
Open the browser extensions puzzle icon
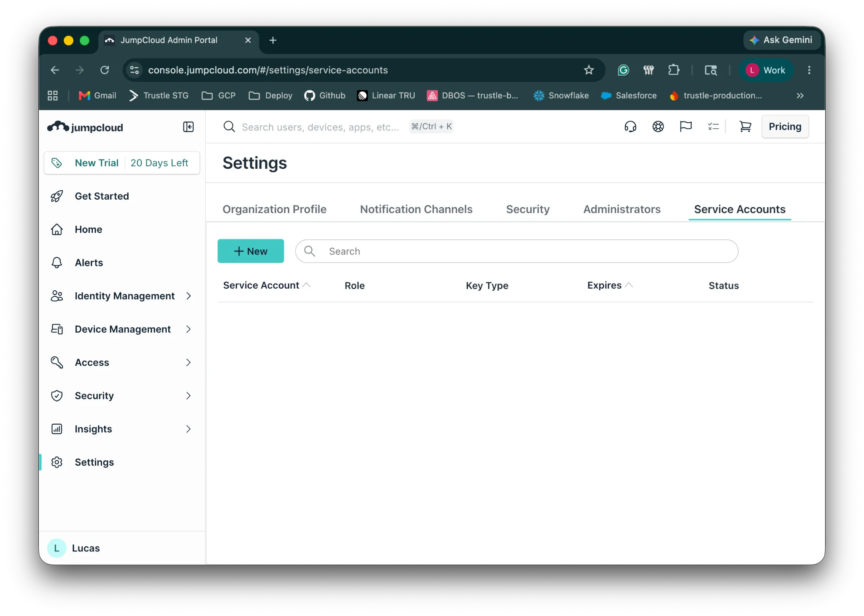click(x=674, y=70)
